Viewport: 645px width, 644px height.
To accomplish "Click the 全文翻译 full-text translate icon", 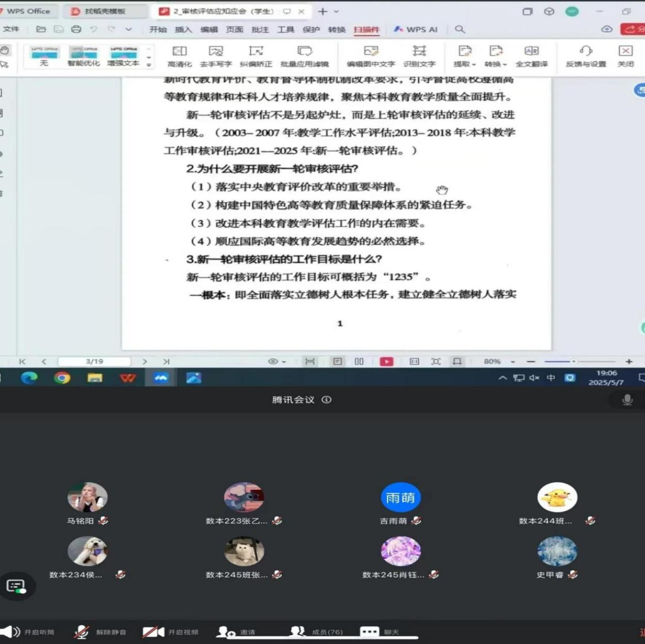I will click(x=531, y=55).
